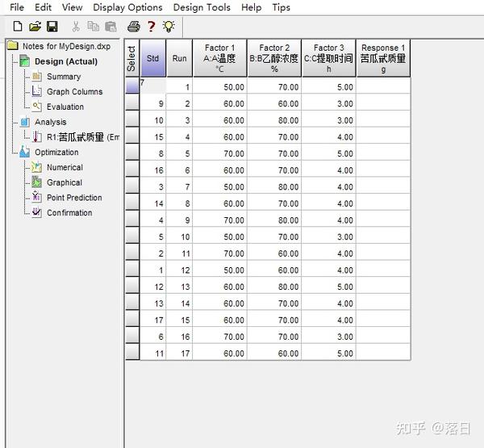
Task: Open the R1:苦瓜甙质里 analysis node
Action: click(x=83, y=137)
